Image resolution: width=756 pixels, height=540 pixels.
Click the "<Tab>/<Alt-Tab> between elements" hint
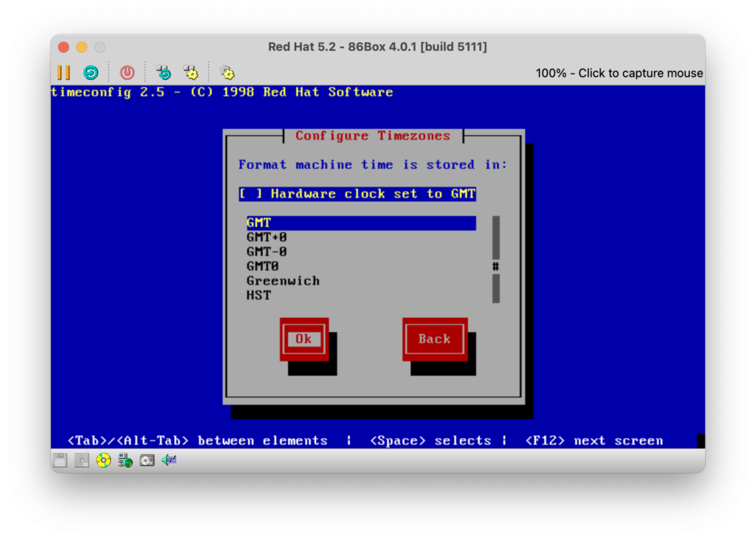point(198,440)
